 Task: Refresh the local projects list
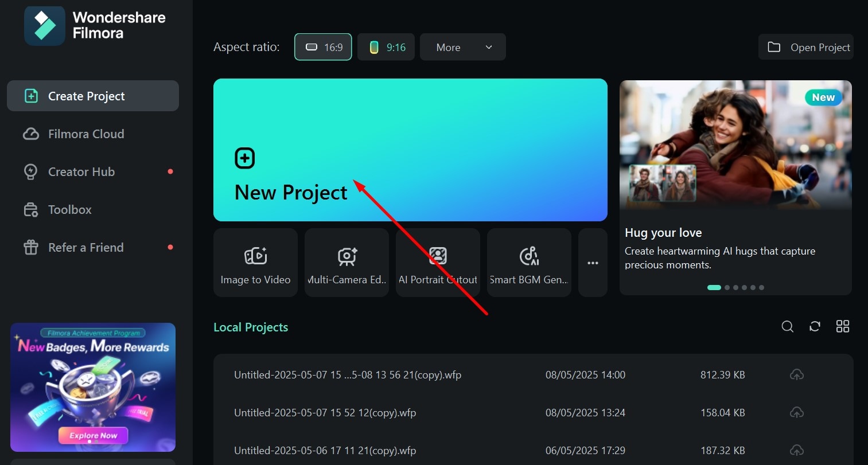pos(815,326)
